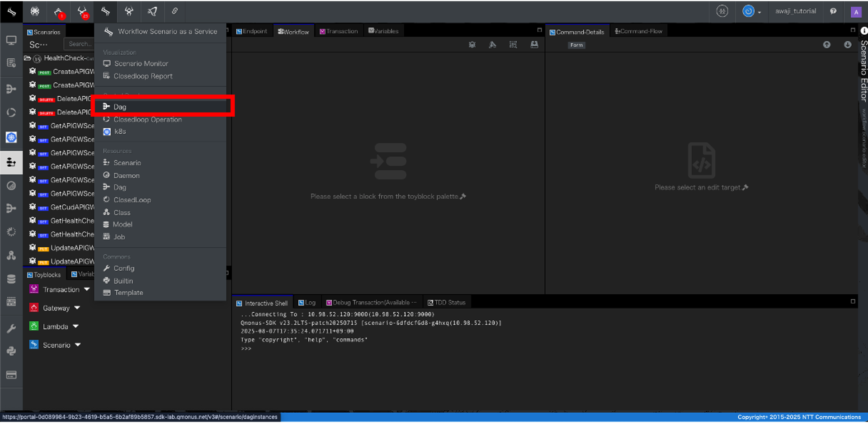The image size is (868, 423).
Task: Expand the Gateway toyblock group
Action: click(x=77, y=308)
